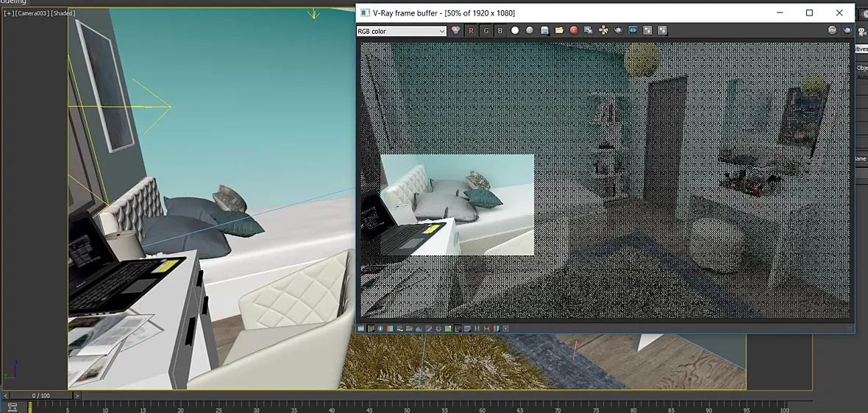Toggle the blue channel button

500,31
